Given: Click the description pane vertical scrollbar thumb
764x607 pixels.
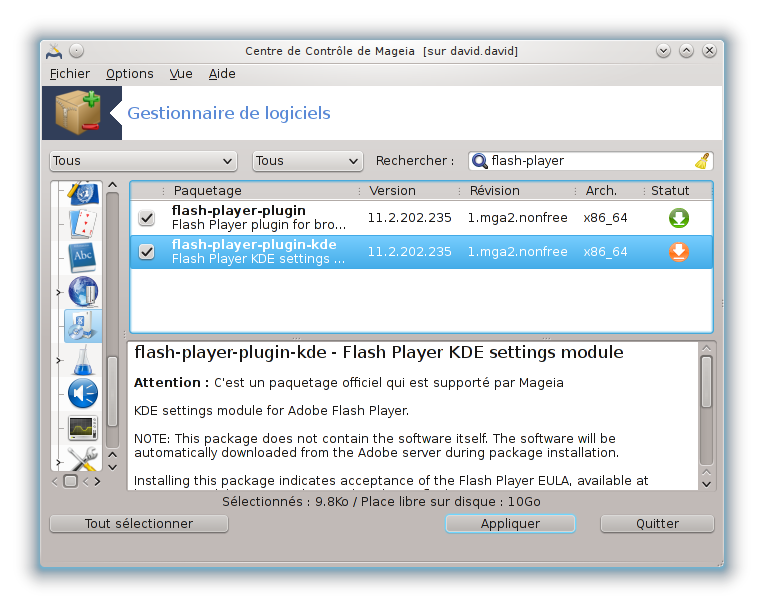Looking at the screenshot, I should tap(707, 382).
